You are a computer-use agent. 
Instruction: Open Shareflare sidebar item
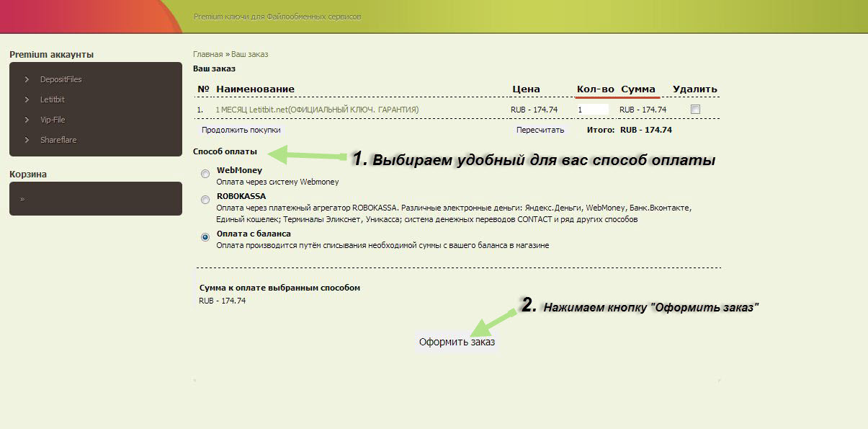click(58, 140)
